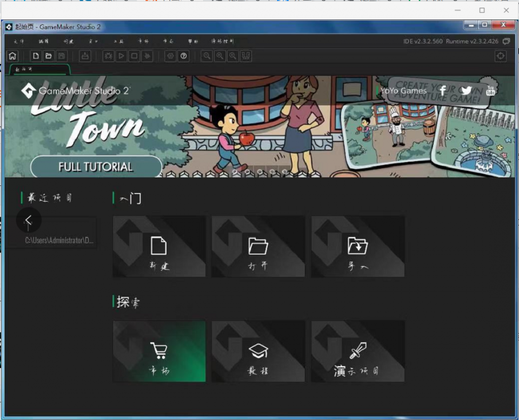
Task: Maximize the GameMaker Studio 2 inner window
Action: coord(484,25)
